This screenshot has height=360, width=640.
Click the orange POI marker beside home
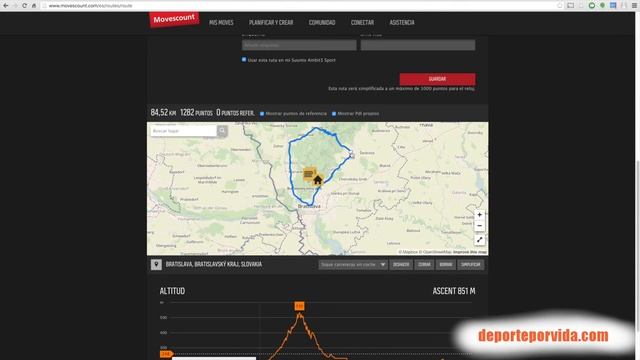click(x=309, y=174)
